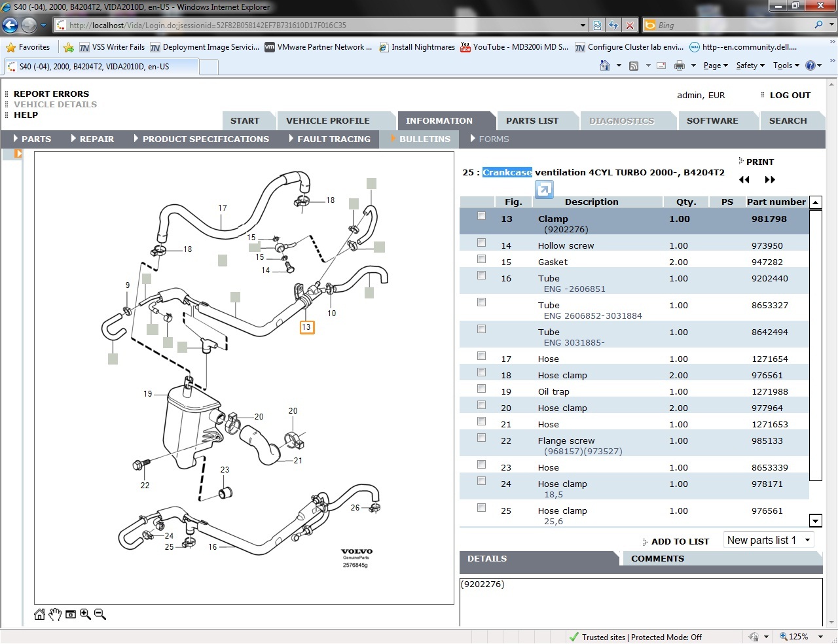Click the IE help question mark icon

(x=811, y=65)
